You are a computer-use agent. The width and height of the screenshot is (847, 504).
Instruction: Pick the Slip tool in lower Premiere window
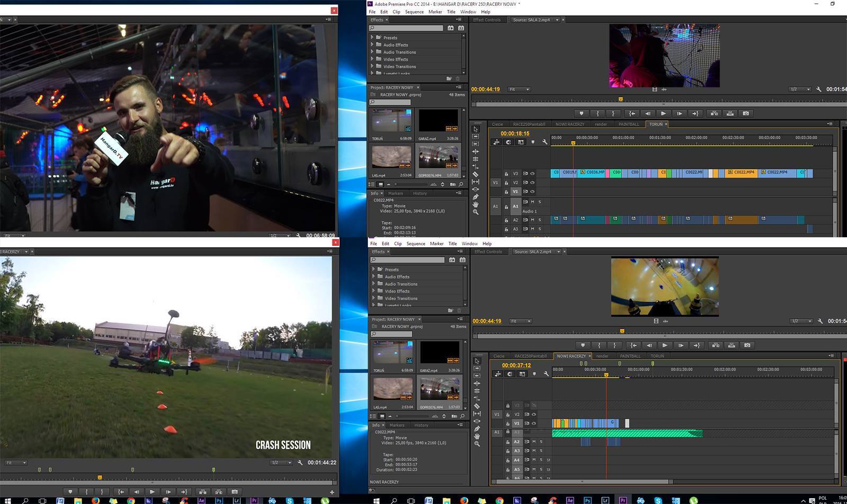click(x=477, y=413)
